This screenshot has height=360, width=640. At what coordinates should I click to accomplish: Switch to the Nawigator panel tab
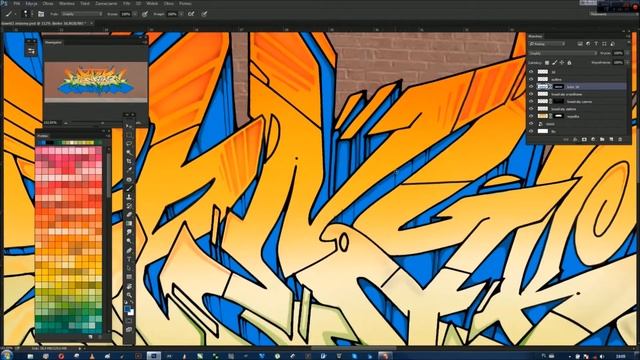click(x=53, y=42)
